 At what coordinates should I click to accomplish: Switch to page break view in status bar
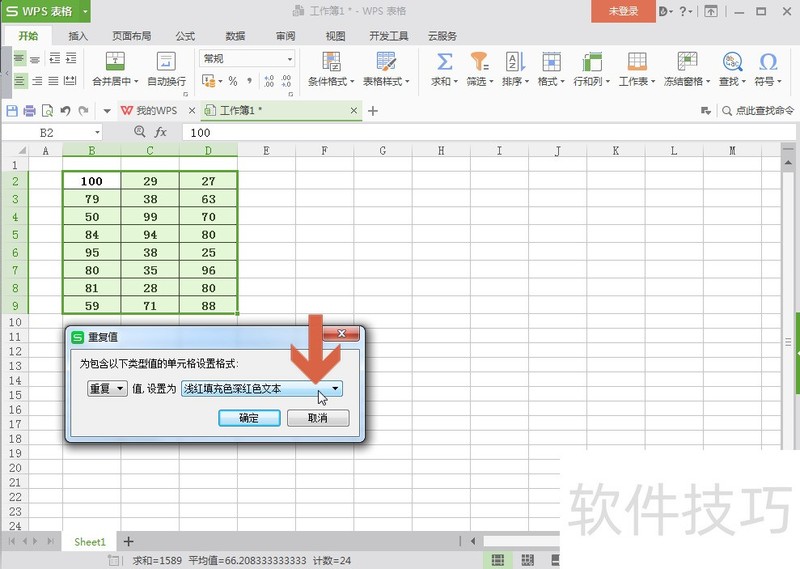pyautogui.click(x=528, y=560)
